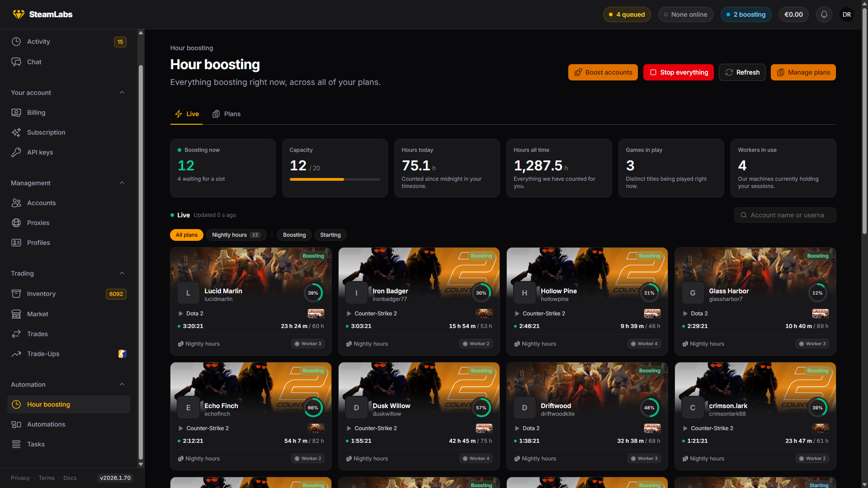The width and height of the screenshot is (868, 488).
Task: Open Trade-Ups page
Action: click(x=69, y=354)
